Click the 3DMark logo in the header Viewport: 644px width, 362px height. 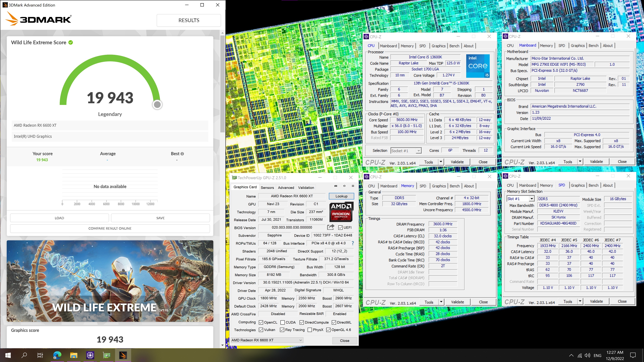tap(39, 19)
